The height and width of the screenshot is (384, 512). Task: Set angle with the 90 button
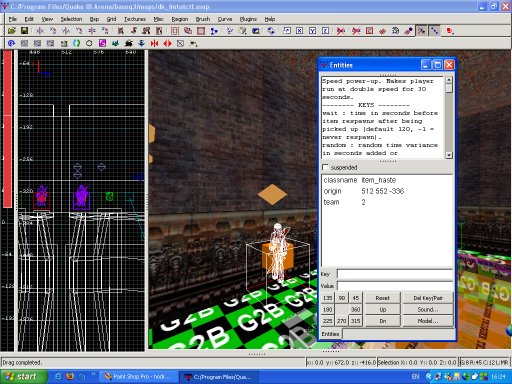(x=342, y=298)
